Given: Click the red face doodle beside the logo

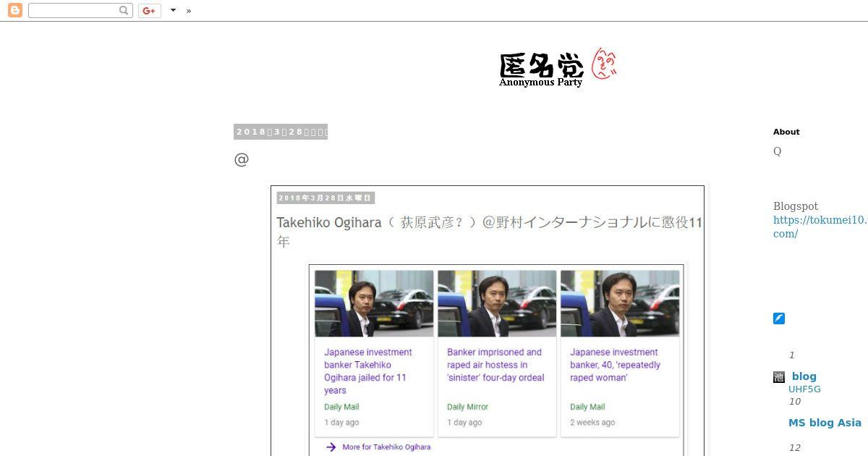Looking at the screenshot, I should [604, 64].
